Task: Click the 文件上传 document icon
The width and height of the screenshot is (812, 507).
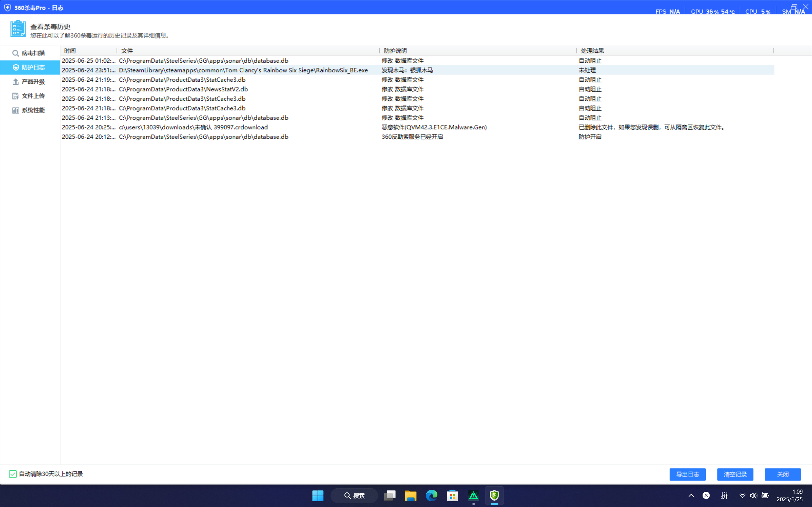Action: pos(16,96)
